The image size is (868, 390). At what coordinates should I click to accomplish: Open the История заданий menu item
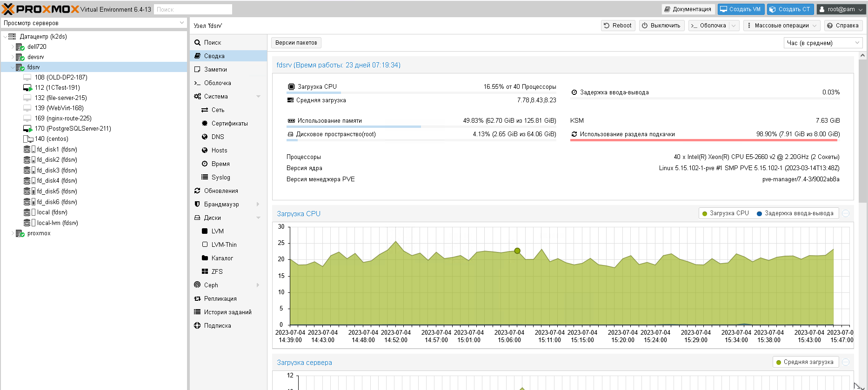[x=228, y=312]
